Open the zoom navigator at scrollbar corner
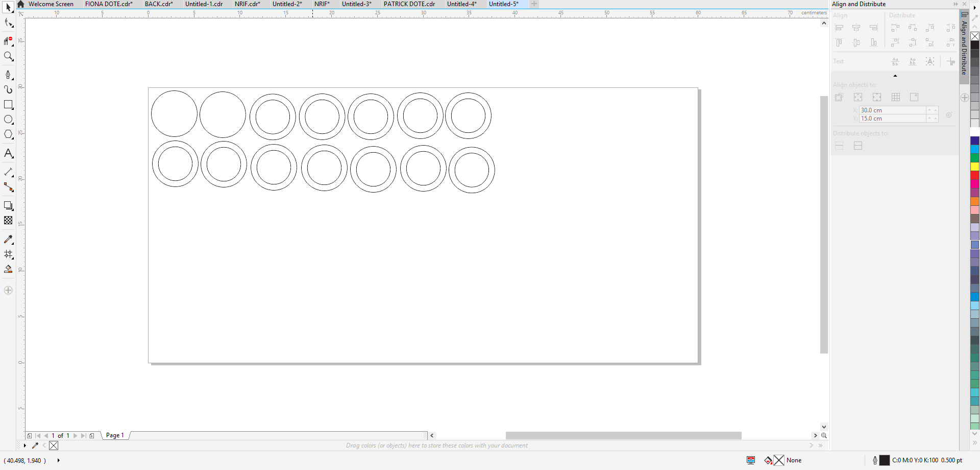Screen dimensions: 980x470 pos(824,436)
